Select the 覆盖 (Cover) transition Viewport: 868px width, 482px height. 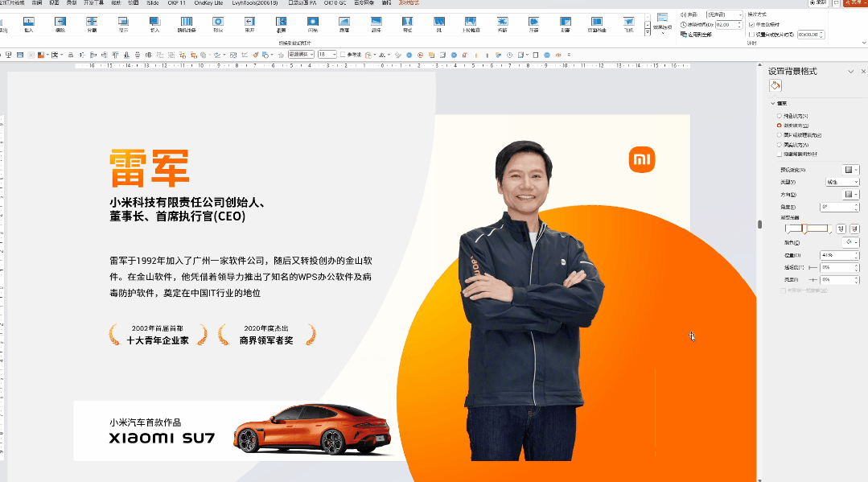tap(282, 24)
